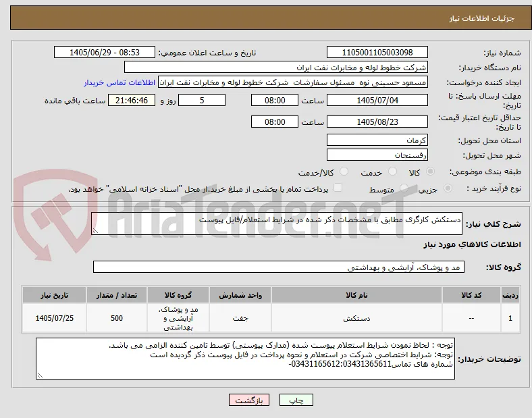Click the تاریخ نیاز column header
This screenshot has width=532, height=418.
[x=54, y=295]
